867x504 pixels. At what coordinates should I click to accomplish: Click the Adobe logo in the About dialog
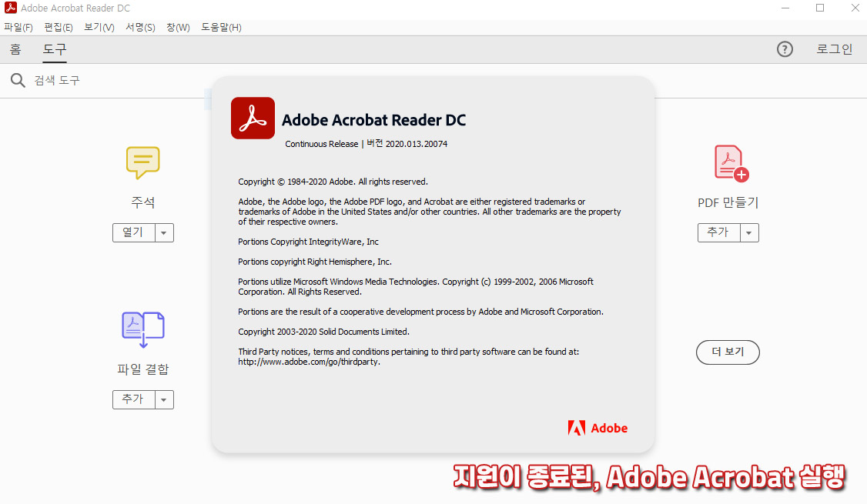click(x=598, y=428)
